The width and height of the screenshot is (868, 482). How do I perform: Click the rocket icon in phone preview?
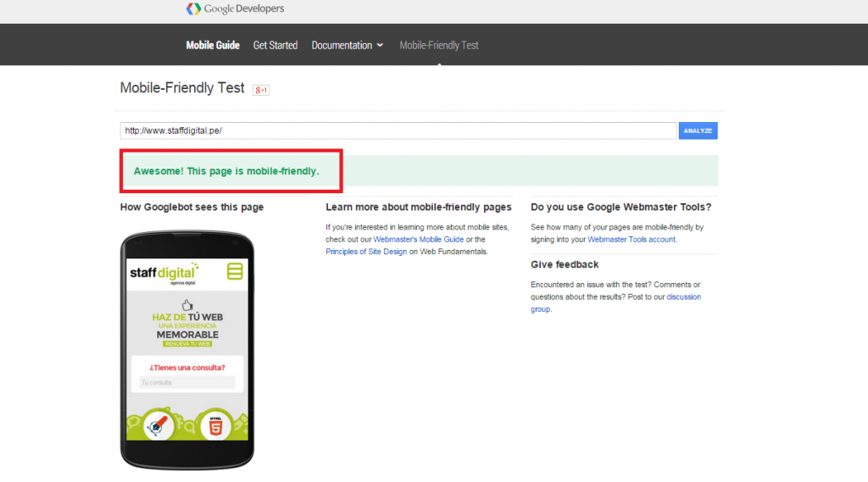158,425
